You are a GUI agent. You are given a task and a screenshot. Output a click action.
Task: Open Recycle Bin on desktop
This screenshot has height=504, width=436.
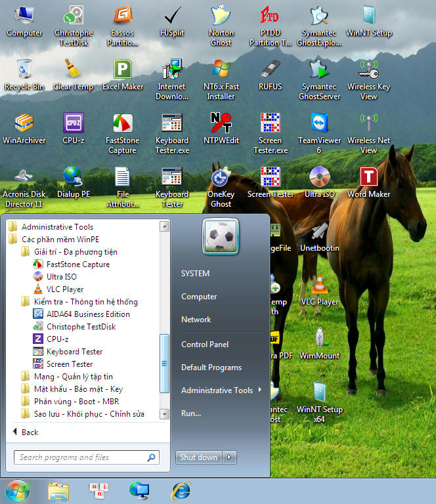pos(24,75)
